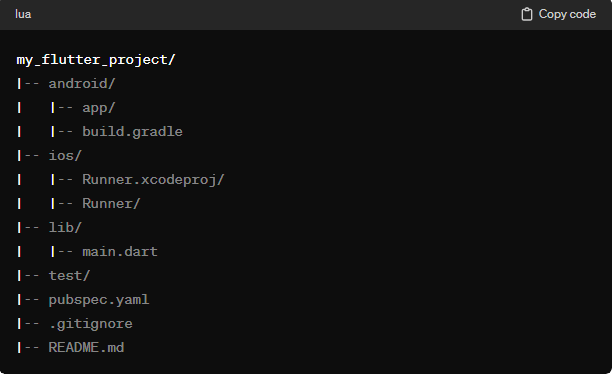Click the clipboard icon beside Copy code
Image resolution: width=612 pixels, height=374 pixels.
pos(527,14)
